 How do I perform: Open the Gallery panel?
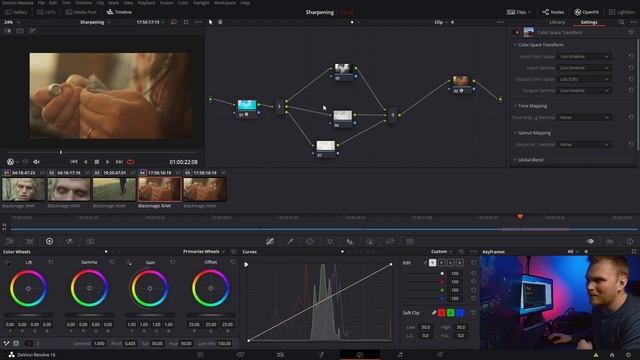click(x=16, y=12)
